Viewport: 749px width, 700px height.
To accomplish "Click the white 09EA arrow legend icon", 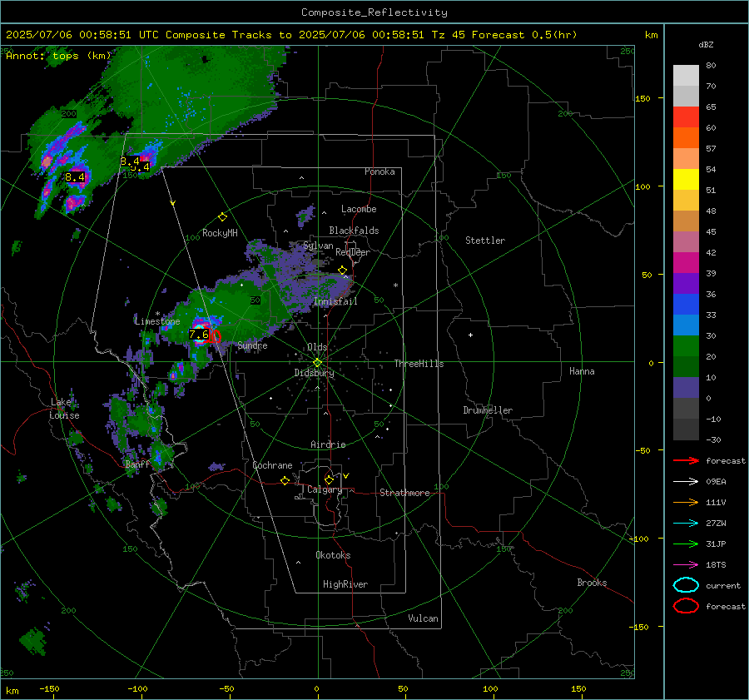I will point(686,482).
